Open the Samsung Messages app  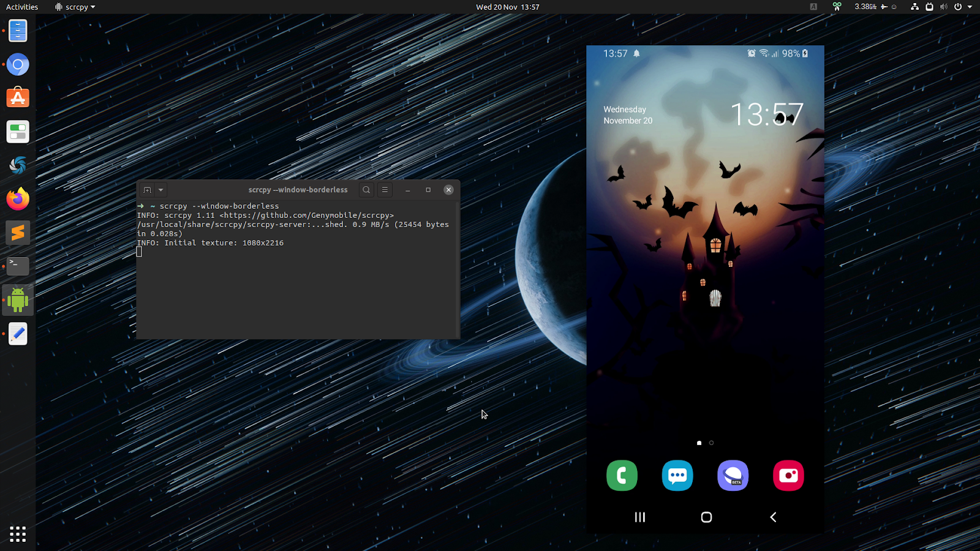pyautogui.click(x=677, y=475)
